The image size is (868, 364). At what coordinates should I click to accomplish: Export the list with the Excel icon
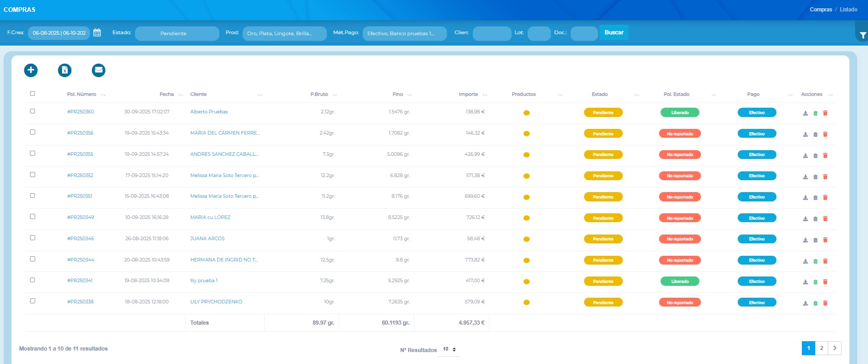(65, 70)
